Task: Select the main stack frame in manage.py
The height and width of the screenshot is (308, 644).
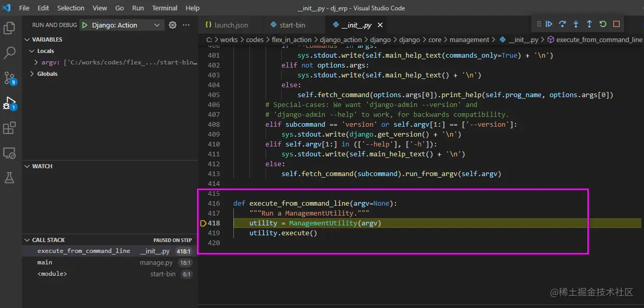Action: coord(45,262)
